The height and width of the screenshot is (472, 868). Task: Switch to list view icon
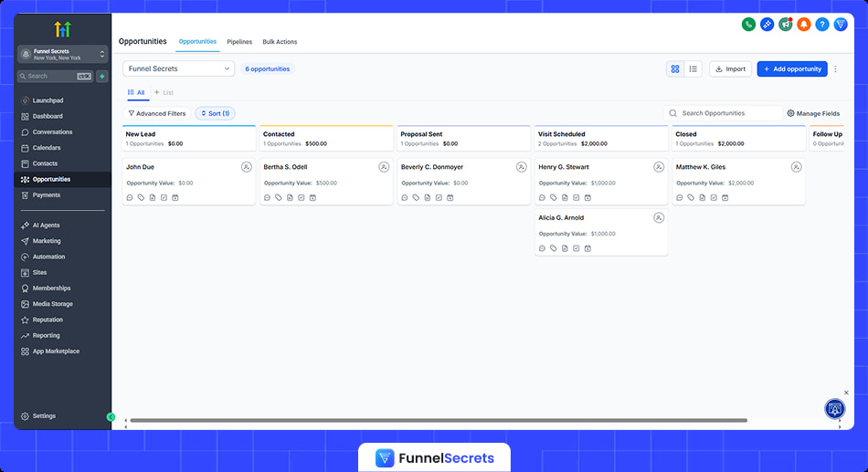click(693, 69)
